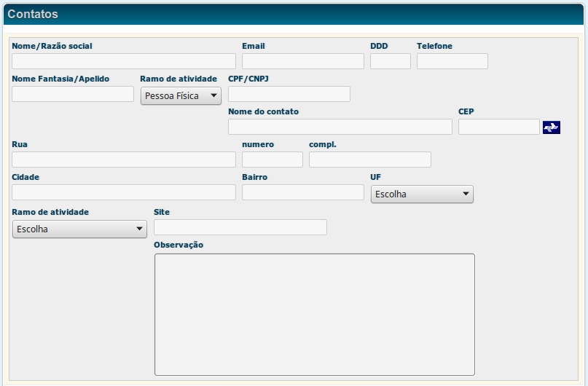
Task: Expand the UF state dropdown
Action: (x=422, y=194)
